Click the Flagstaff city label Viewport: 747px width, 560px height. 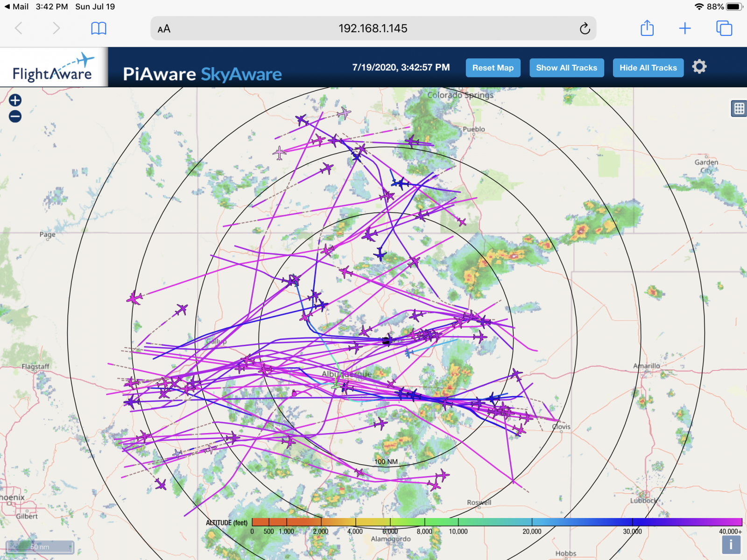coord(35,366)
